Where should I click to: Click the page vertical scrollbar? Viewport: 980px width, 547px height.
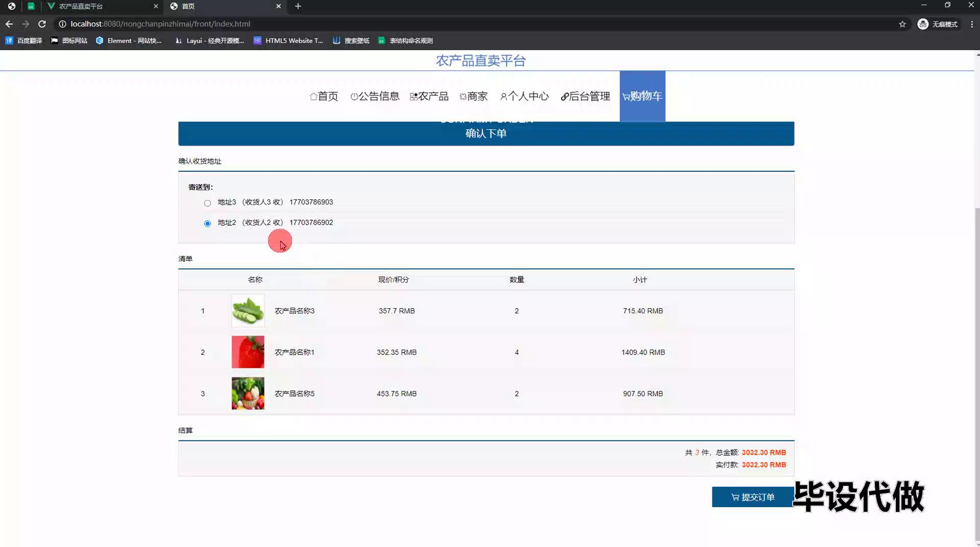click(977, 357)
